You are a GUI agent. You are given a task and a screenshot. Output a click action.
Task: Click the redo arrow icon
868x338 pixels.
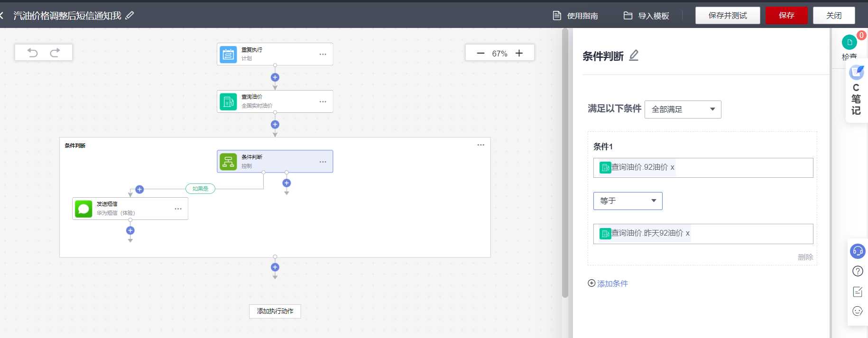[55, 53]
